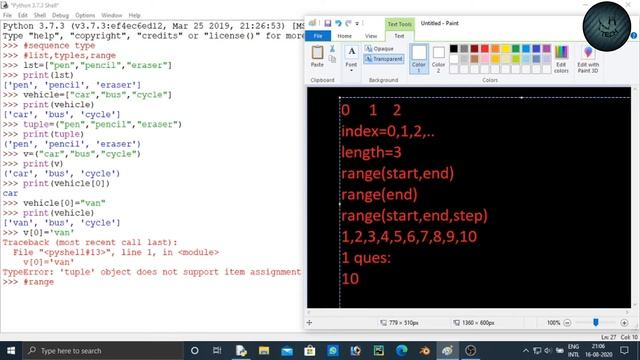Click 'length=3' text on the Paint canvas
This screenshot has height=360, width=640.
pos(371,152)
